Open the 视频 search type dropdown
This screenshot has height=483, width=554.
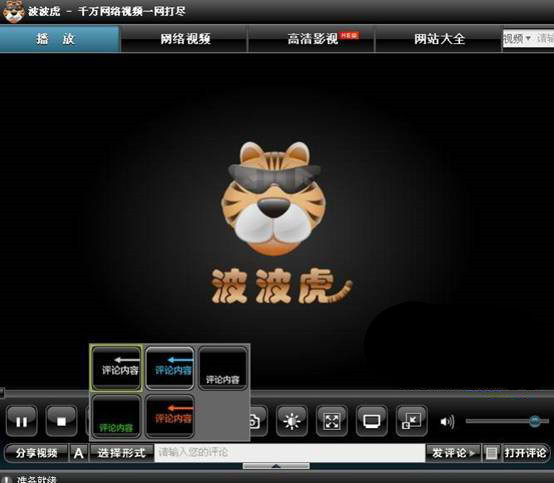click(517, 38)
